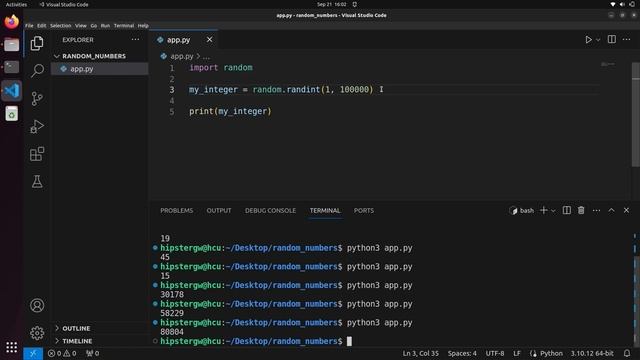This screenshot has height=360, width=640.
Task: Split the terminal
Action: click(567, 210)
